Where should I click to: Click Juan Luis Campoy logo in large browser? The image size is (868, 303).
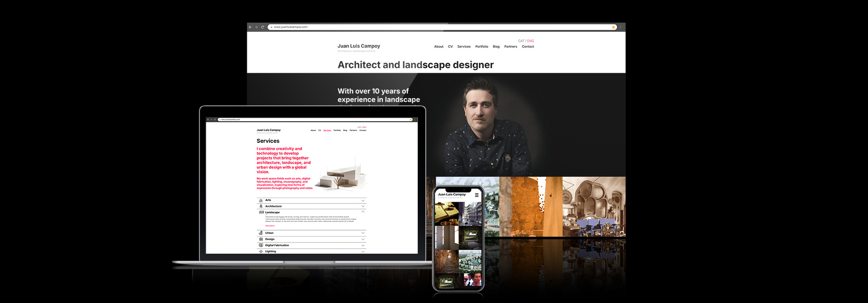[x=359, y=46]
